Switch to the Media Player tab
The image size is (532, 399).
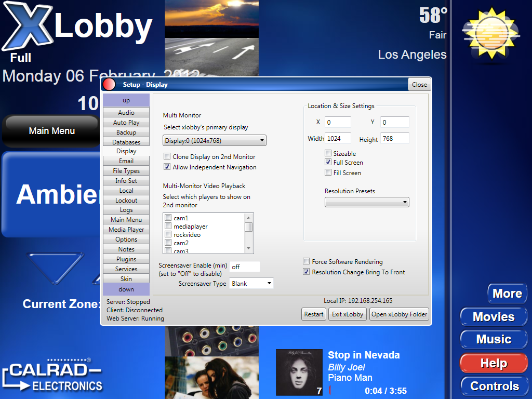tap(126, 229)
